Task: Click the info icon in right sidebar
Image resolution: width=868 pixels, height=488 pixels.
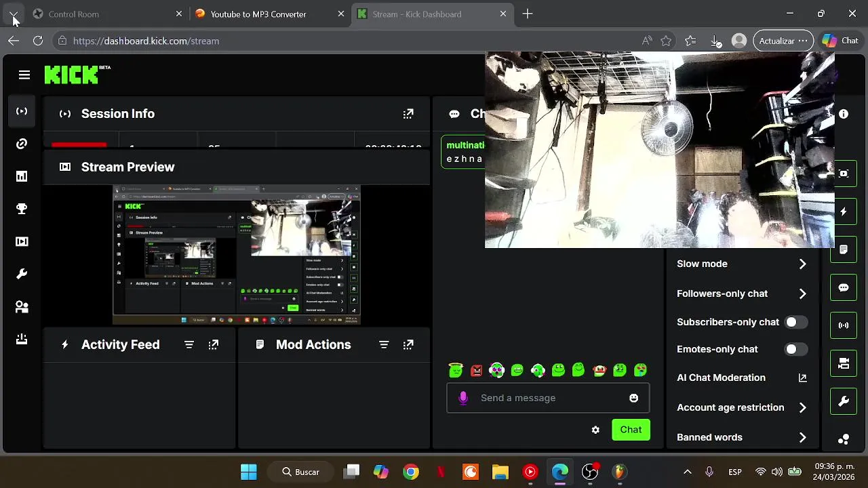Action: (x=844, y=115)
